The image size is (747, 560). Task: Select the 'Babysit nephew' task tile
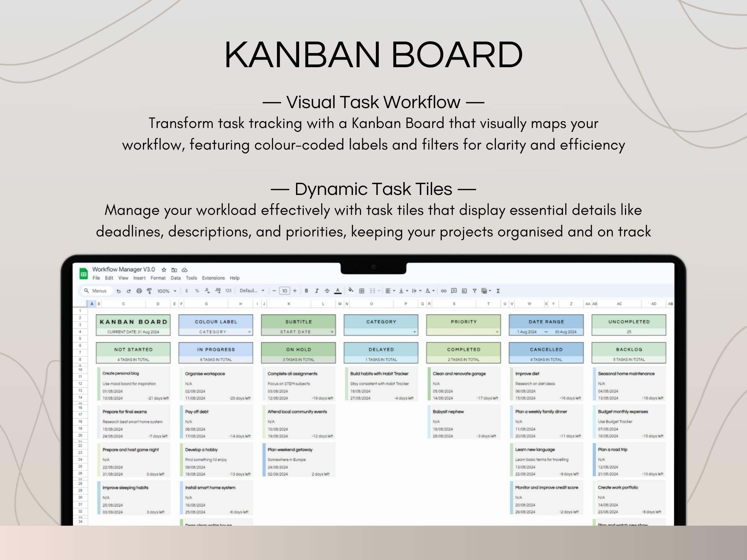464,422
